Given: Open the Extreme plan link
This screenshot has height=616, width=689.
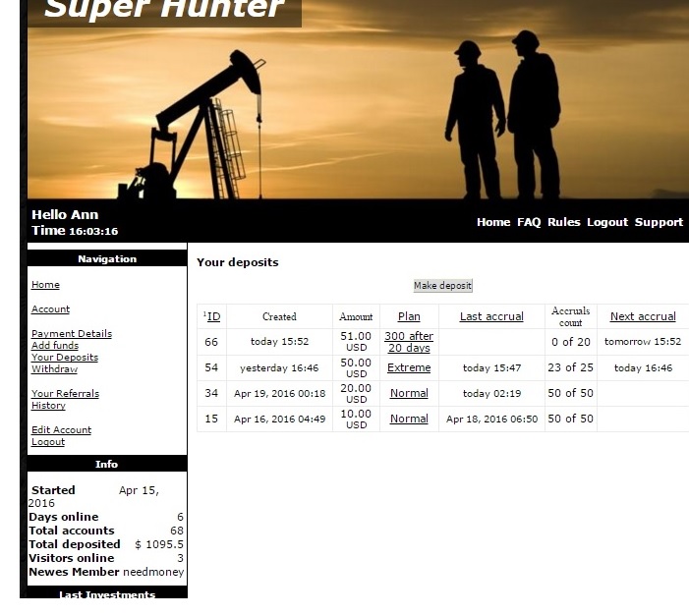Looking at the screenshot, I should 409,367.
